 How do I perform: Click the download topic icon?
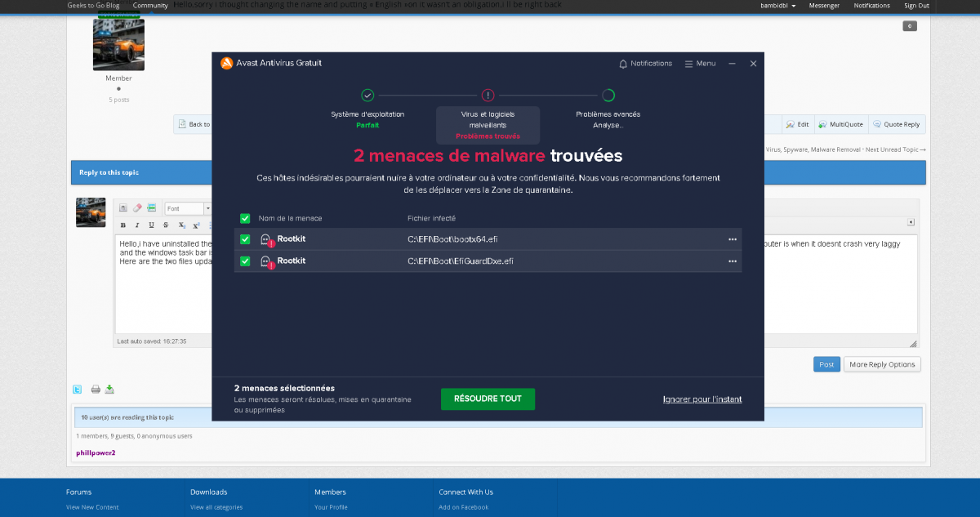[x=109, y=390]
